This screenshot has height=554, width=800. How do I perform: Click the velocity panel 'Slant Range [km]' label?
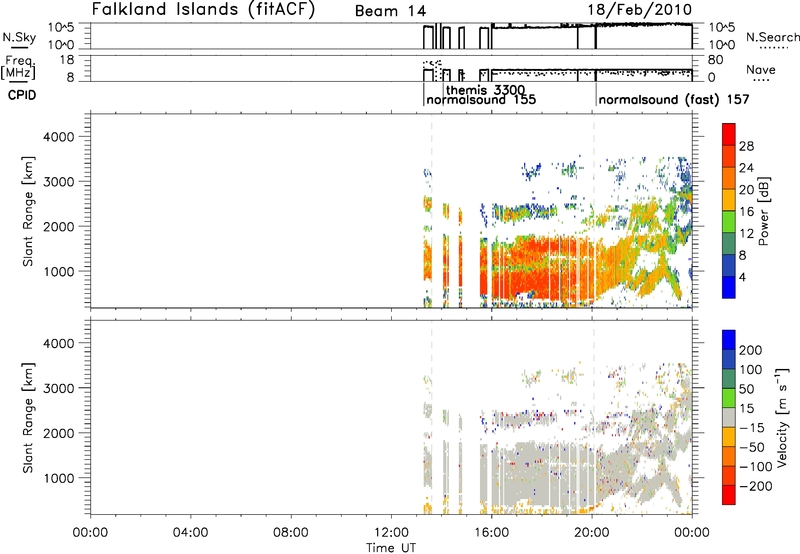pyautogui.click(x=28, y=417)
